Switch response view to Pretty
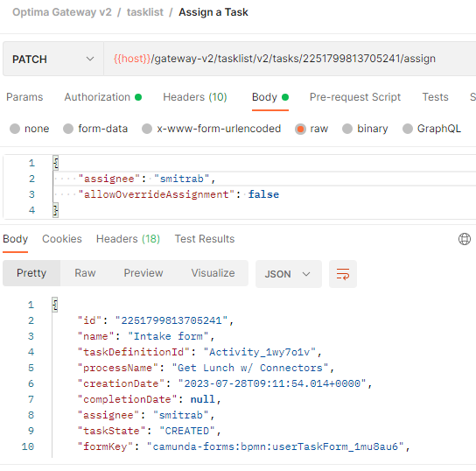Screen dimensions: 476x471 (x=31, y=273)
